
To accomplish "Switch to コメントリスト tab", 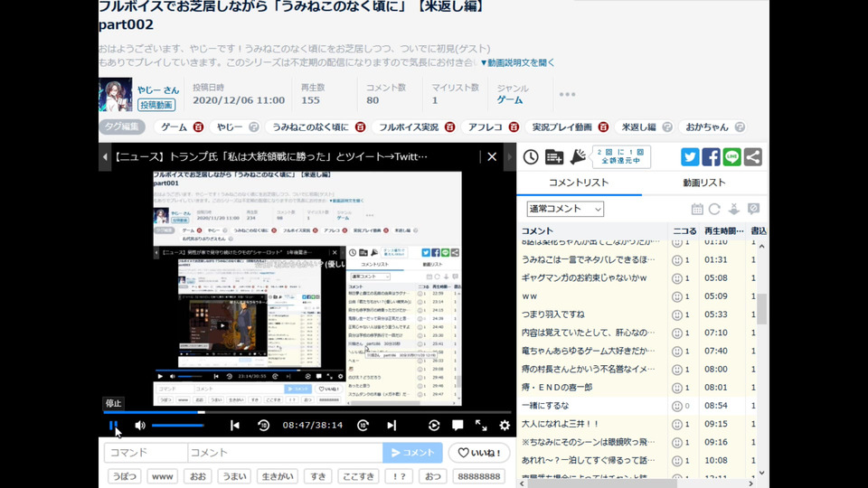I will (579, 183).
